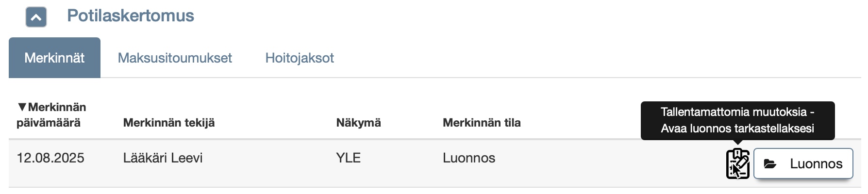The image size is (868, 194).
Task: Click the Tallentamattomia muutoksia tooltip line
Action: coord(737,112)
